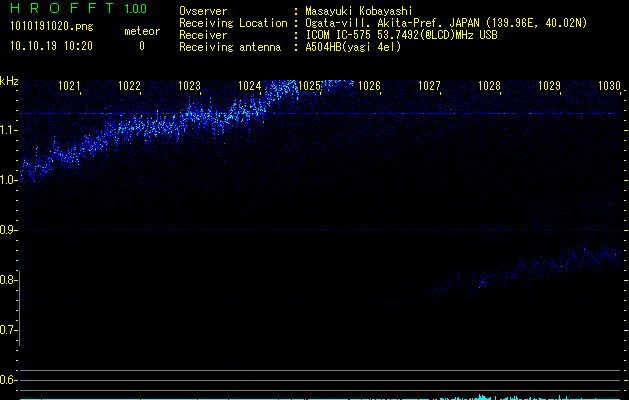
Task: Click the Receiving antenna label
Action: click(230, 47)
